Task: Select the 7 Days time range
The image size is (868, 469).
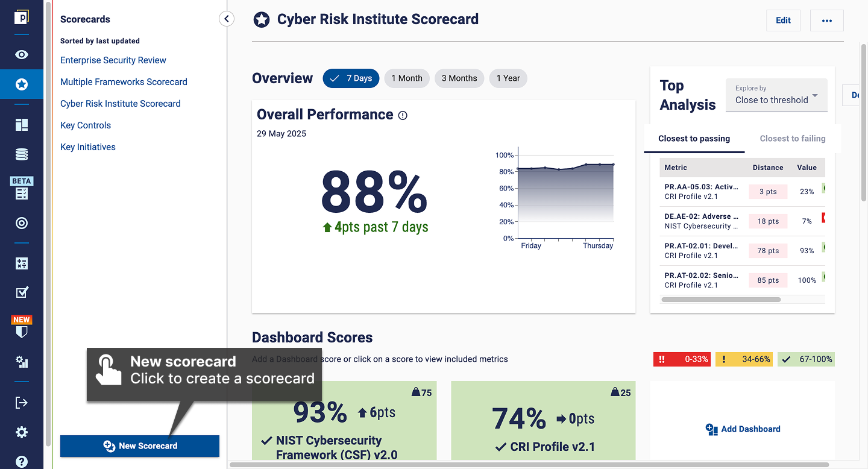Action: 351,78
